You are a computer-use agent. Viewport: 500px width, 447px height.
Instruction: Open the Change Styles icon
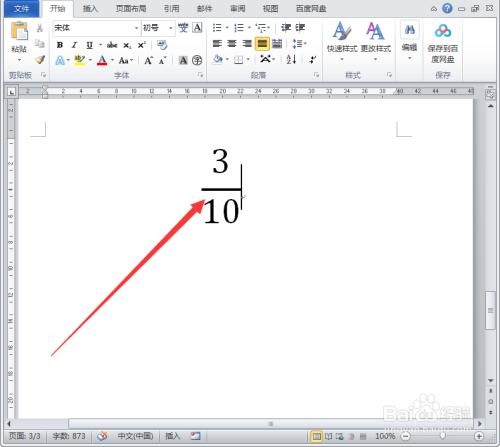[375, 41]
